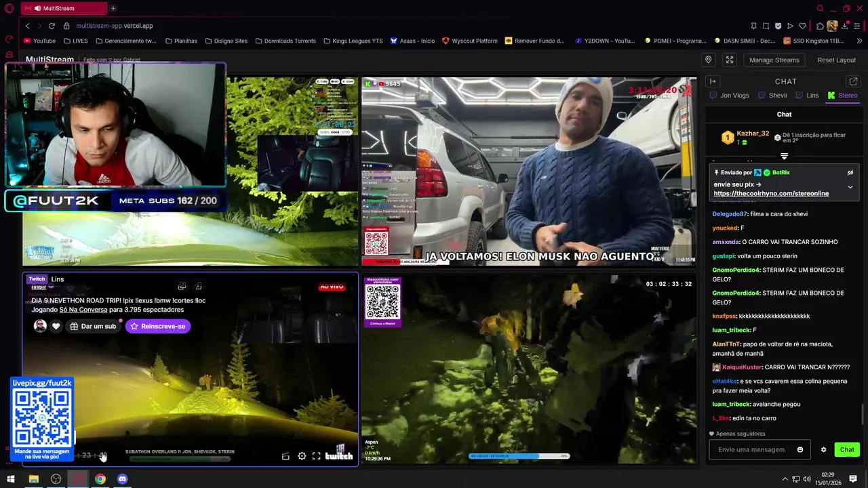Click pop-out icon on Lins stream tile
868x488 pixels.
[182, 286]
